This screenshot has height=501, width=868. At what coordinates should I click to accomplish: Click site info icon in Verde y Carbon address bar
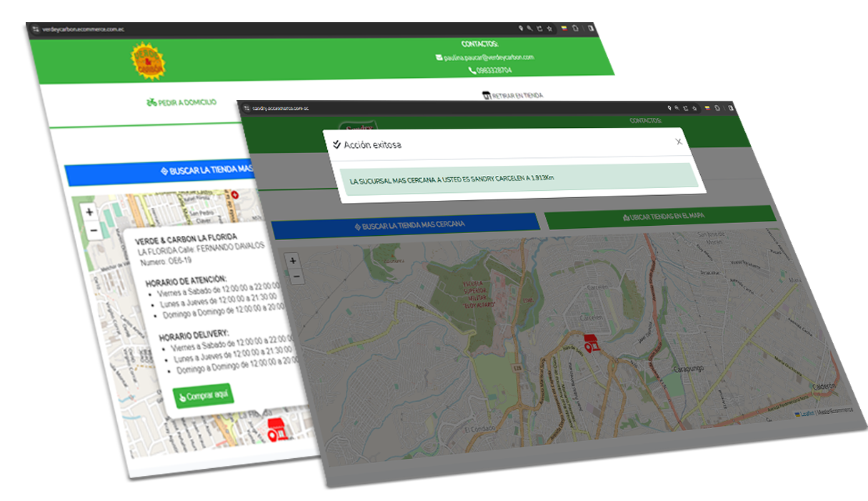tap(36, 29)
